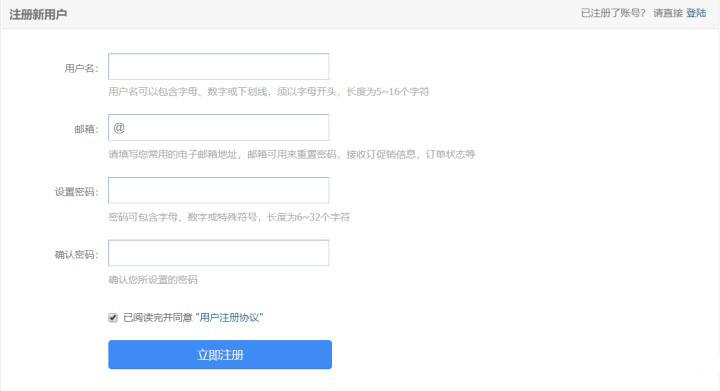
Task: Click the 注册新用户 heading text
Action: [38, 14]
